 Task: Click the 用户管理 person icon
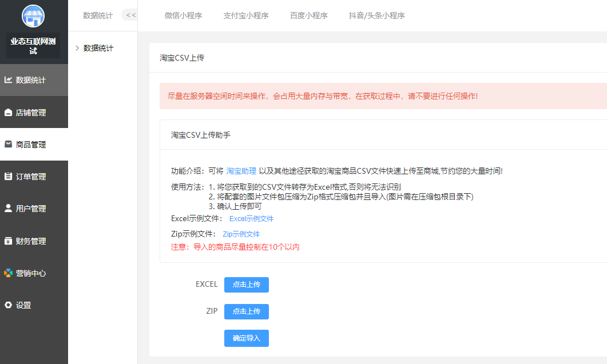(x=8, y=208)
